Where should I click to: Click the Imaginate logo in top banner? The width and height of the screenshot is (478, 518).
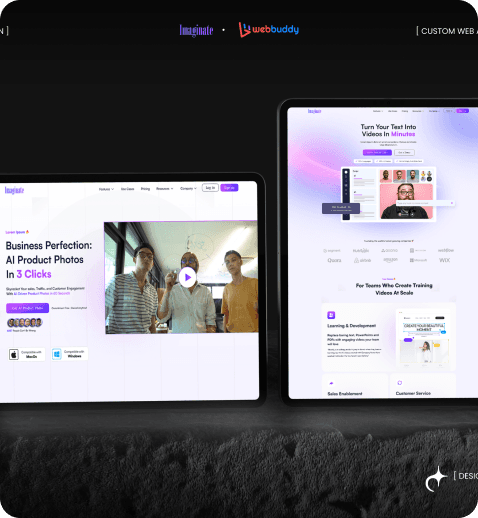pyautogui.click(x=196, y=30)
